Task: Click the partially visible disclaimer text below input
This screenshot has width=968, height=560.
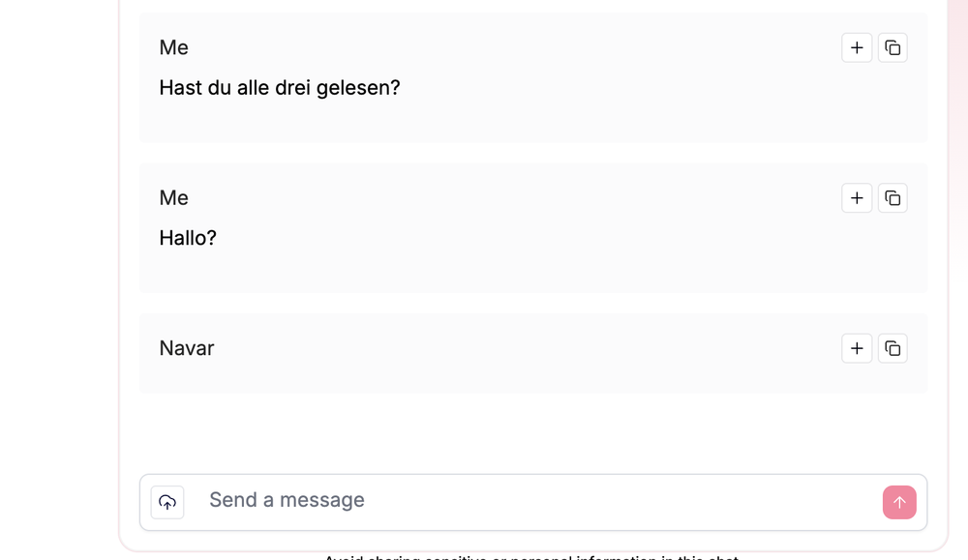Action: 530,556
